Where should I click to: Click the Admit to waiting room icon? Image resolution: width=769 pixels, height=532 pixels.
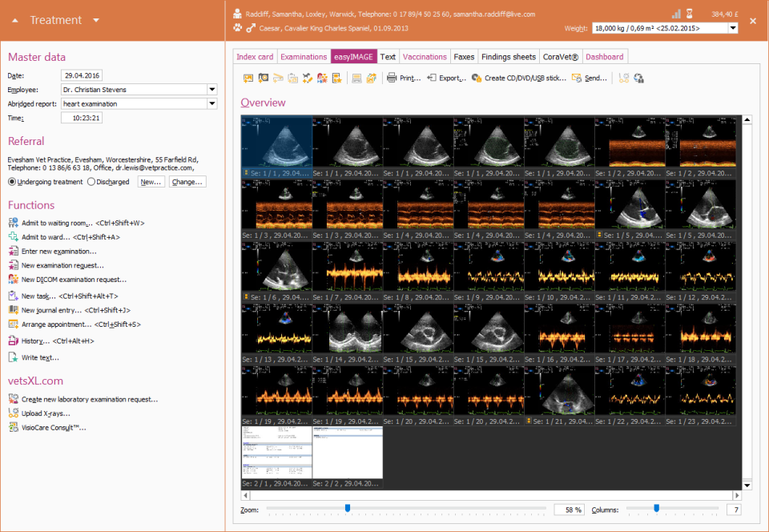14,223
